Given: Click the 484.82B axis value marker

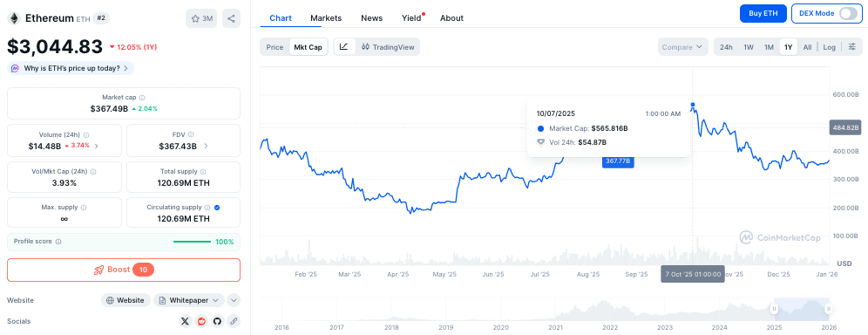Looking at the screenshot, I should tap(845, 128).
